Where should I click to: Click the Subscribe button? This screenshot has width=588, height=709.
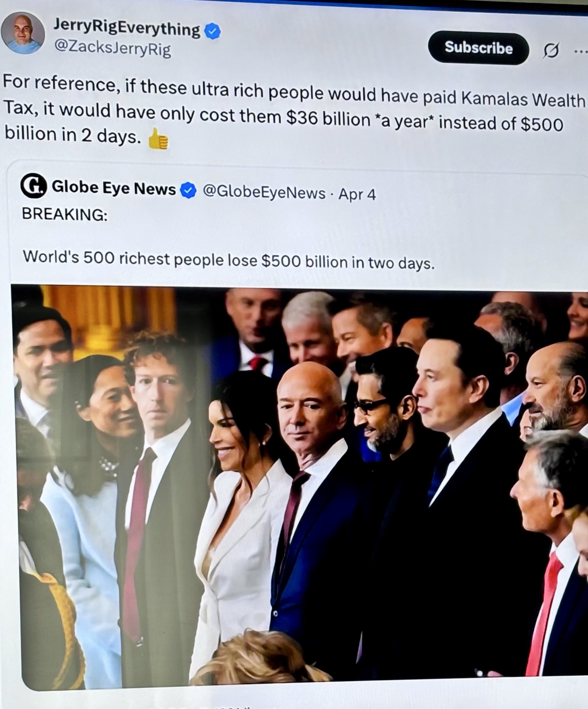pos(479,48)
